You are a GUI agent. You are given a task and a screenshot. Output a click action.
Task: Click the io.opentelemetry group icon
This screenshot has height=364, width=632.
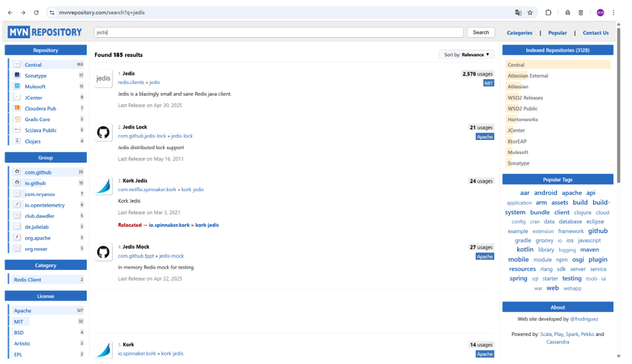tap(17, 205)
